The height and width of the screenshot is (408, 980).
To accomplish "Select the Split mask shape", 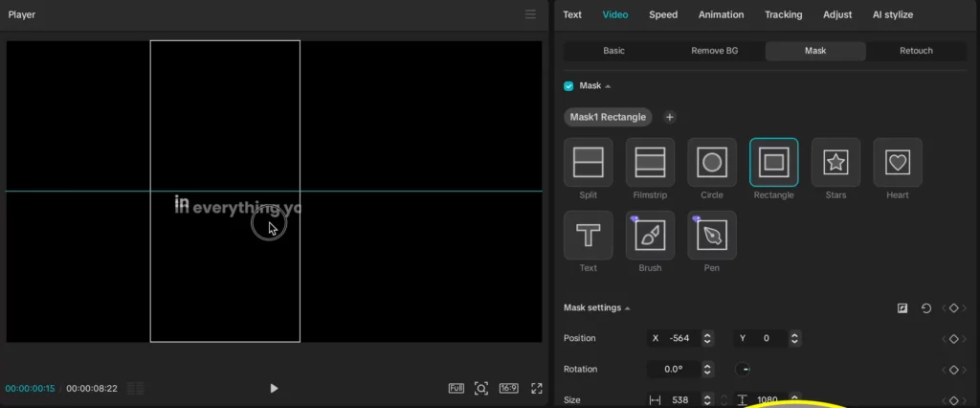I will [589, 162].
